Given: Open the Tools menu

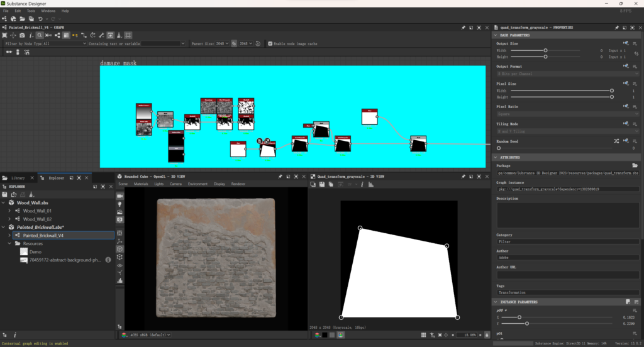Looking at the screenshot, I should [31, 11].
